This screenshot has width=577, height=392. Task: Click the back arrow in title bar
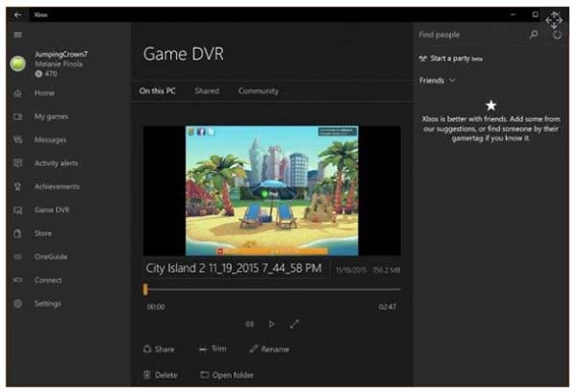tap(17, 14)
